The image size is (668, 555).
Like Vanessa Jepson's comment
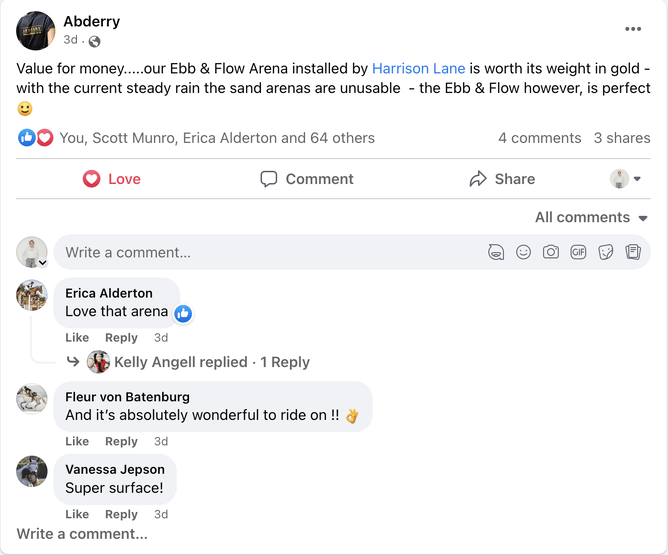click(x=77, y=514)
